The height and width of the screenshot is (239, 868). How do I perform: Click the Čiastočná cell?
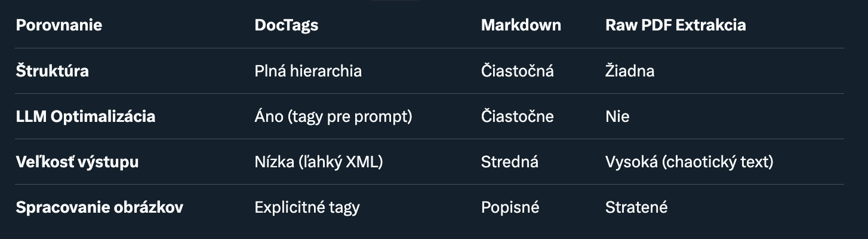[517, 71]
